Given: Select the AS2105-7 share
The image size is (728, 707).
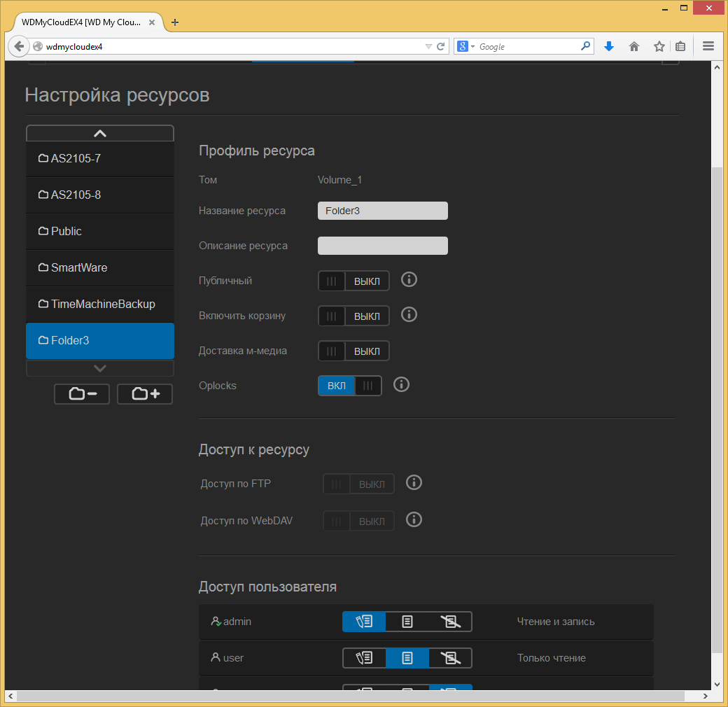Looking at the screenshot, I should click(100, 158).
